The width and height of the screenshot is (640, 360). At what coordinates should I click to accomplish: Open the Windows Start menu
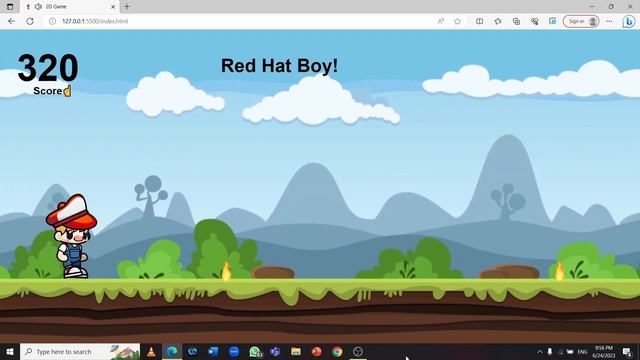(10, 351)
